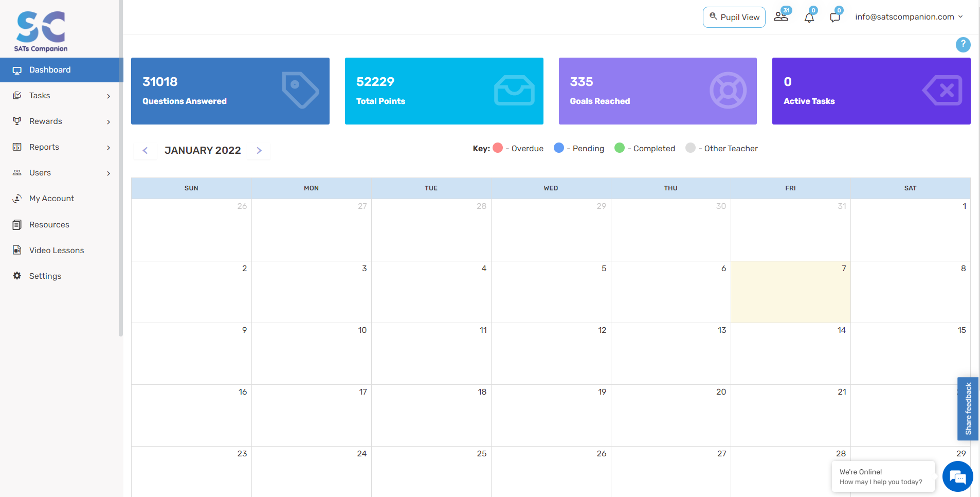Switch to Pupil View
The image size is (980, 497).
(734, 17)
